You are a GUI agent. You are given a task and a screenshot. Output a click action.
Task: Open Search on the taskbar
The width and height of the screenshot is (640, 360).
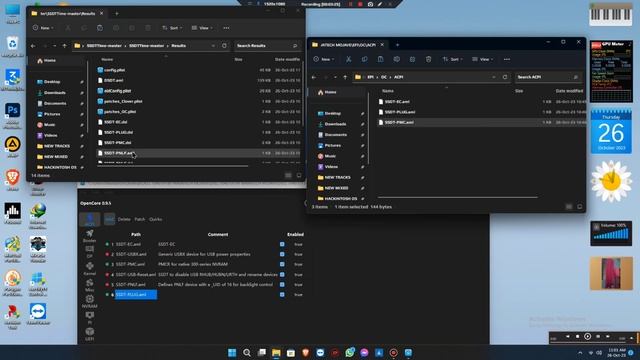247,353
